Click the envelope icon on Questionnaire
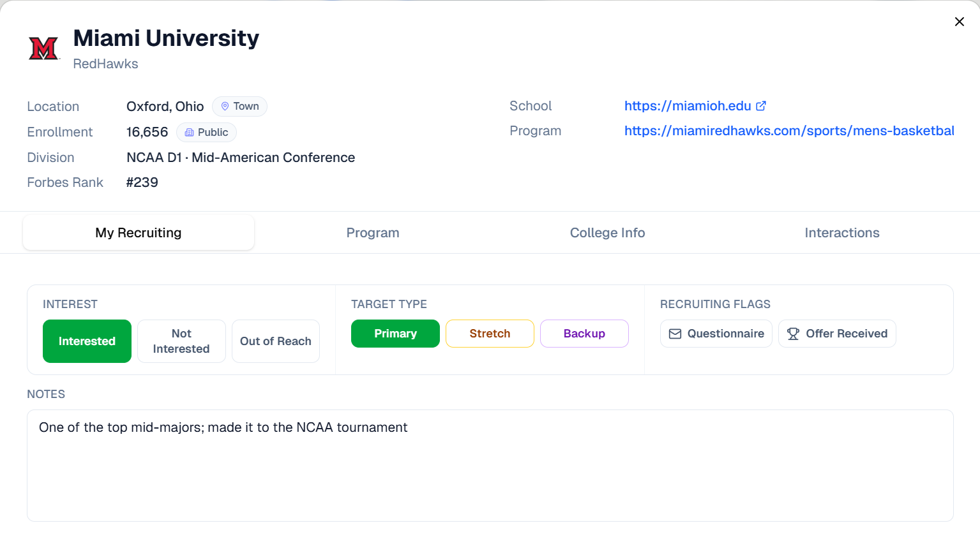Viewport: 980px width, 539px height. tap(675, 334)
